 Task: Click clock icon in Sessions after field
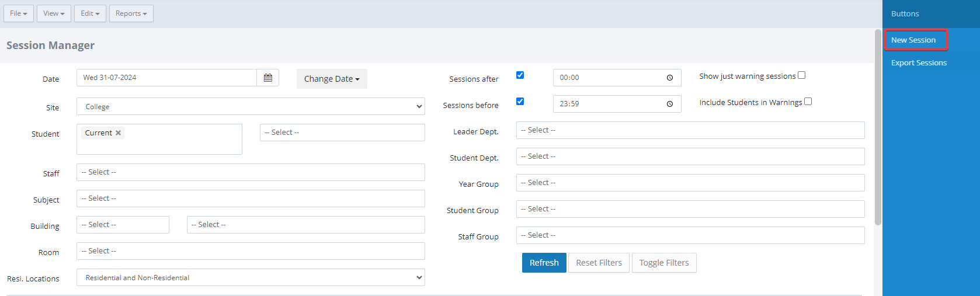click(x=670, y=78)
